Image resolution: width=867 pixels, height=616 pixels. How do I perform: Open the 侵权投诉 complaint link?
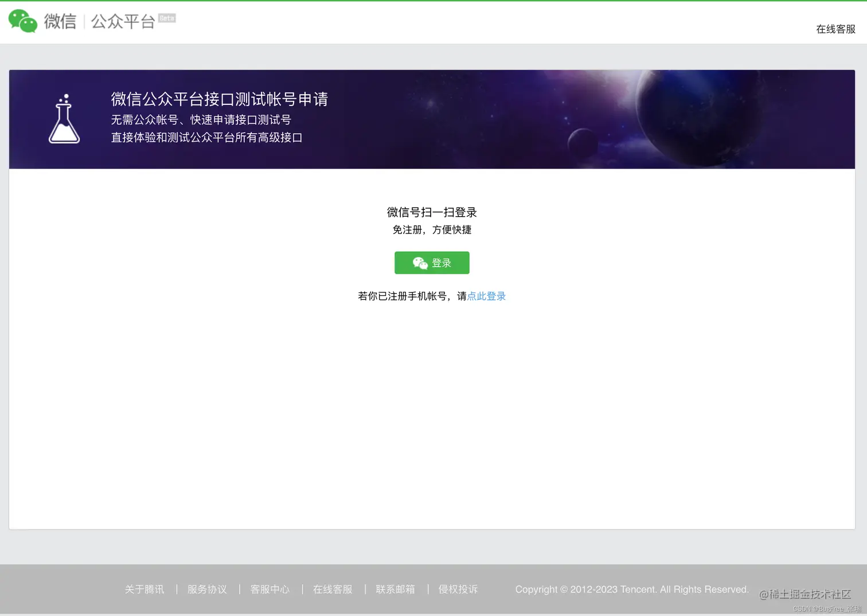[x=458, y=589]
